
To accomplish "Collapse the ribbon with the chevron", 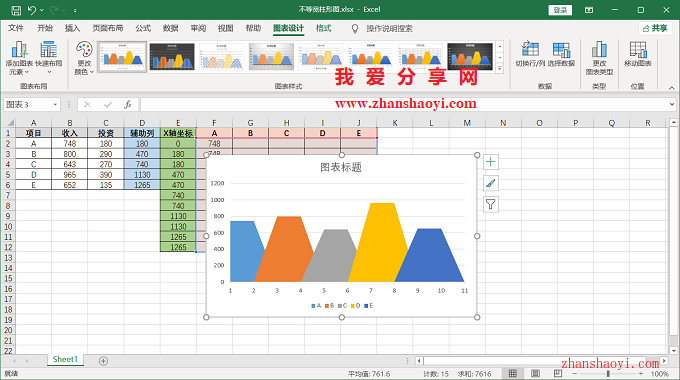I will pyautogui.click(x=671, y=88).
